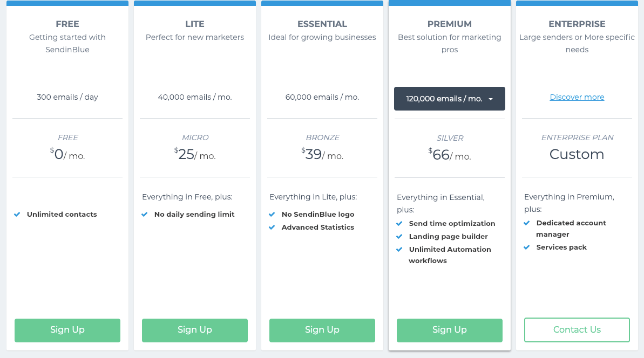Open the 120,000 emails / mo. dropdown

click(x=449, y=99)
